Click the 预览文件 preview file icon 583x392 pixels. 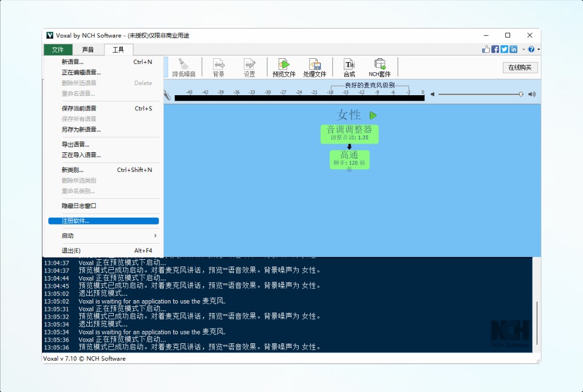[x=284, y=68]
